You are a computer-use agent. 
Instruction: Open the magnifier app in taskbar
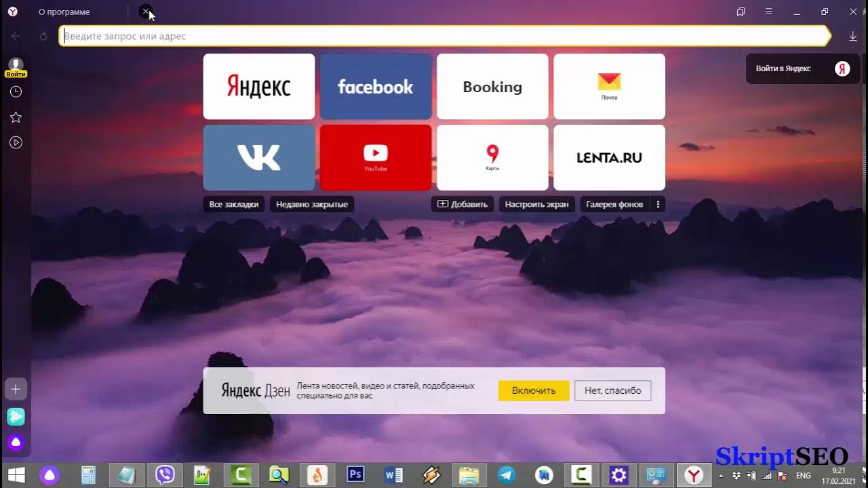(279, 475)
